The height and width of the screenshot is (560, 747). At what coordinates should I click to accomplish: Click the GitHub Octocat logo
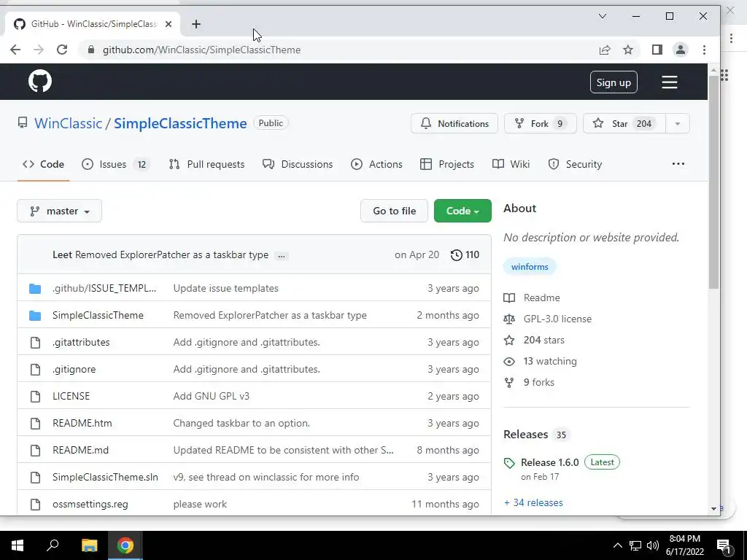coord(40,81)
